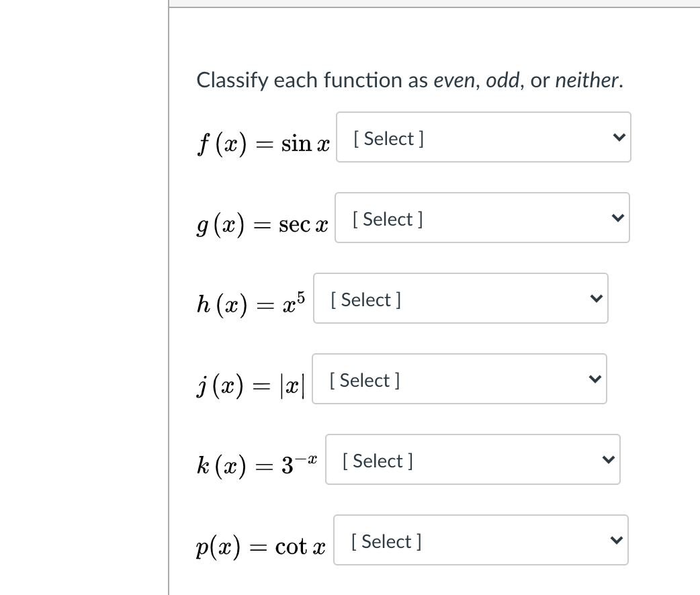Image resolution: width=700 pixels, height=595 pixels.
Task: Open the classification dropdown for h(x) = x^5
Action: pos(461,298)
